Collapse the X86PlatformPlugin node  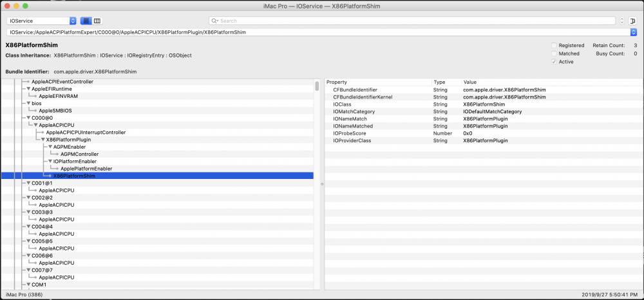(43, 140)
